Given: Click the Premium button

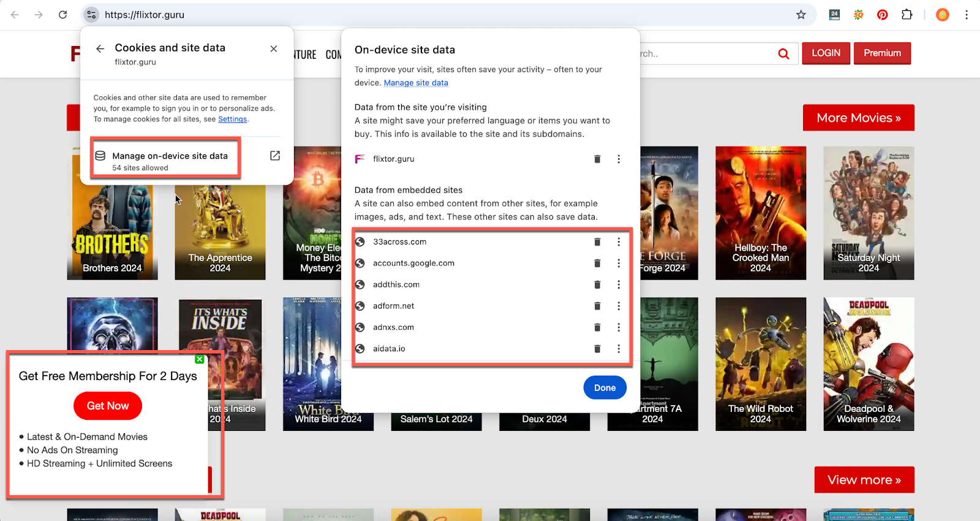Looking at the screenshot, I should [882, 53].
